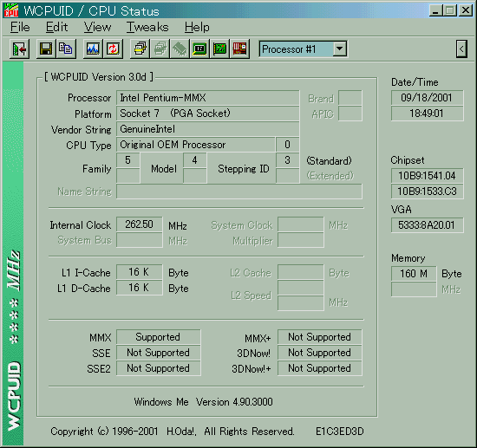Click the CPU Type Original OEM Processor field
This screenshot has height=448, width=477.
[196, 145]
